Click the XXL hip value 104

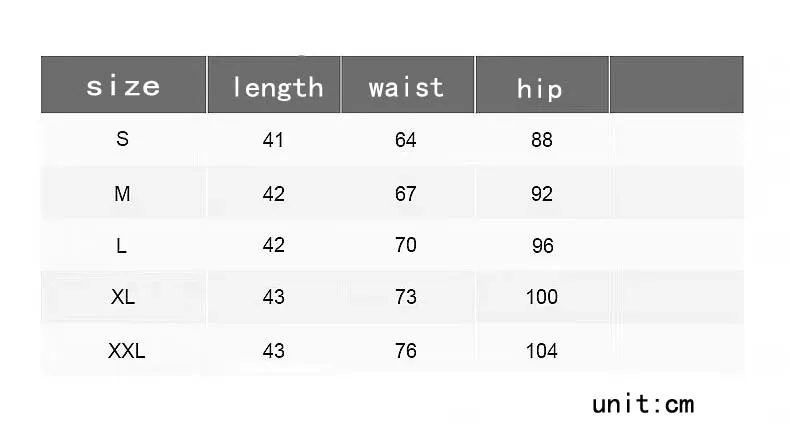coord(542,350)
